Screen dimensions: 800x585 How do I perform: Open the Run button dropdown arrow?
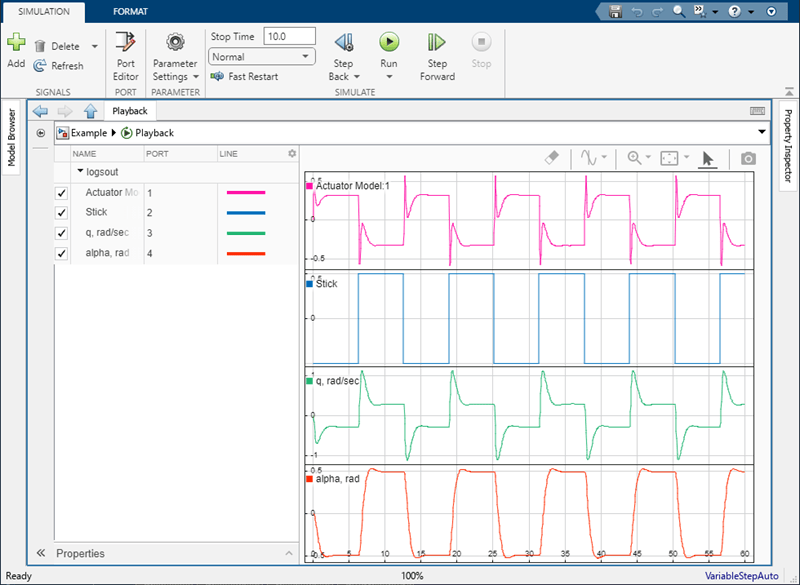tap(389, 77)
